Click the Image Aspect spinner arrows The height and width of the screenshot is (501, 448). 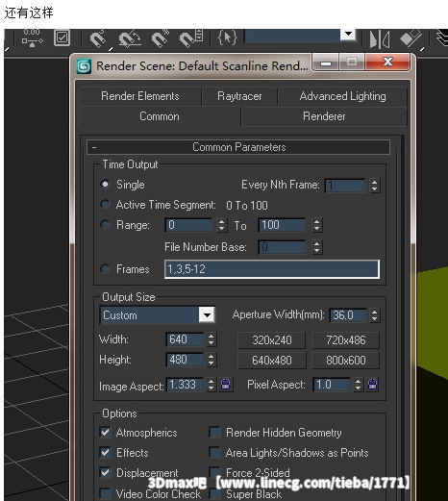coord(211,385)
